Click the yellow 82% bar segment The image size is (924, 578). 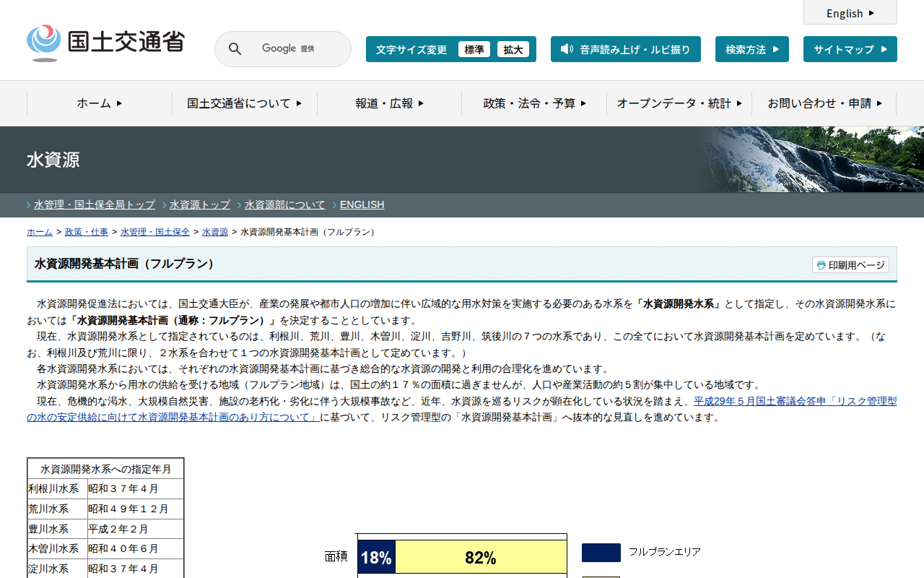(x=481, y=558)
